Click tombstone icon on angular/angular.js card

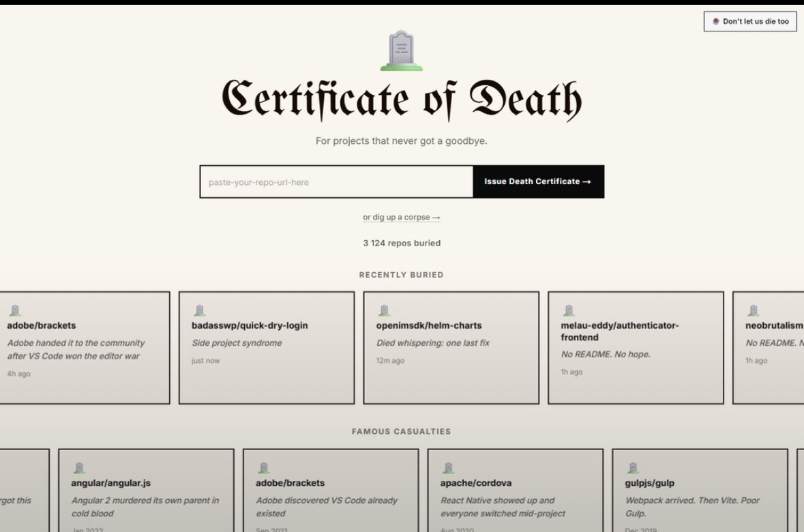(80, 468)
